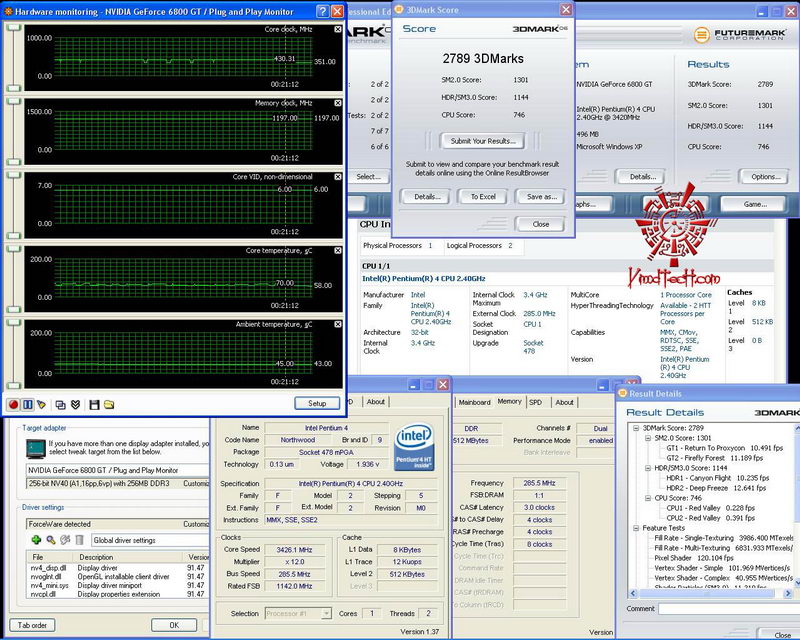
Task: Click the Intel Pentium 4 HT logo in CPU-Z
Action: click(414, 447)
